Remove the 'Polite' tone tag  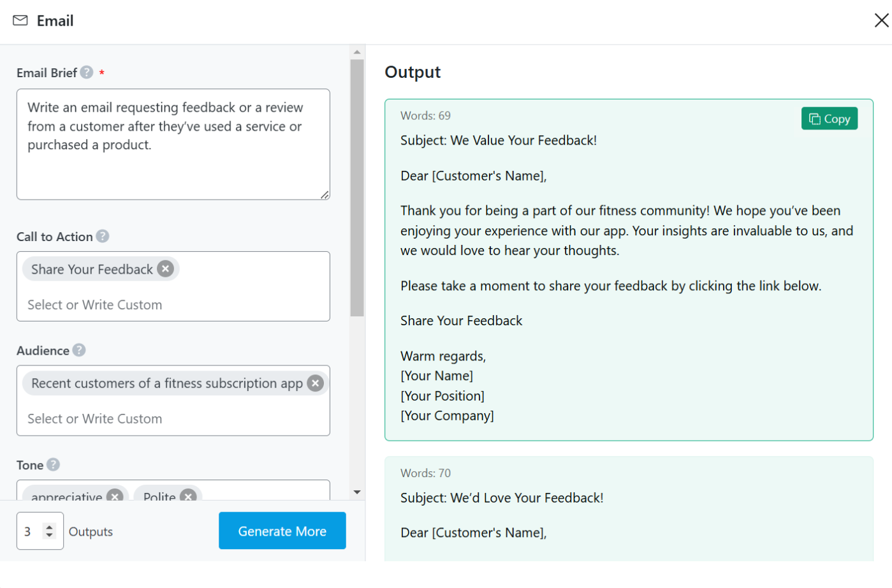pyautogui.click(x=188, y=496)
